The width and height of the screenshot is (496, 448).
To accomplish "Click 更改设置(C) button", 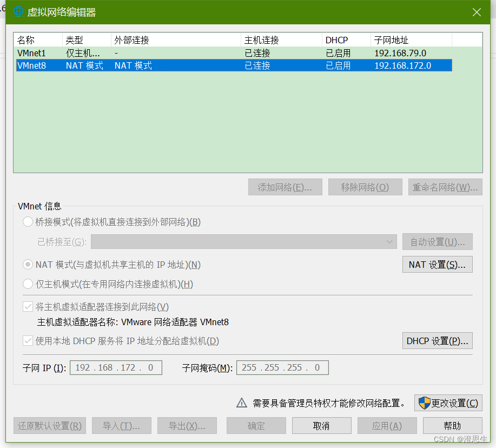I will 448,403.
